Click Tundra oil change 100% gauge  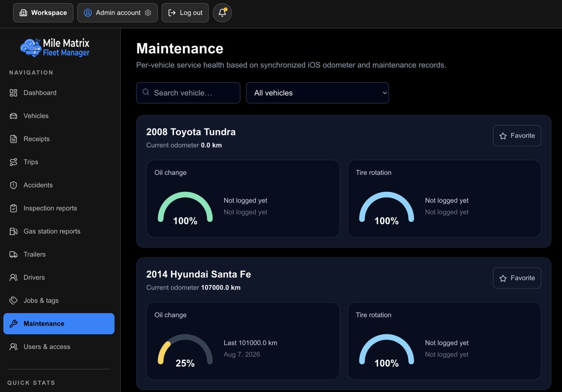click(185, 208)
